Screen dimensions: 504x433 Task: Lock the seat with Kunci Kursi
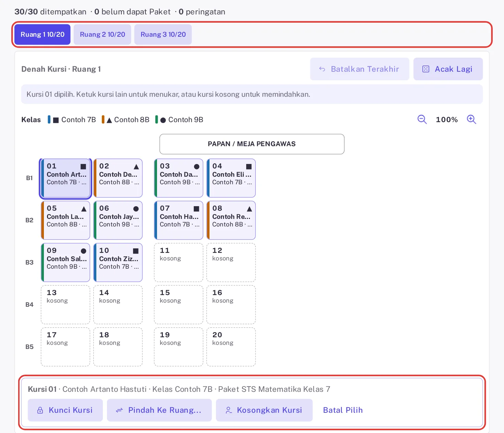point(65,410)
